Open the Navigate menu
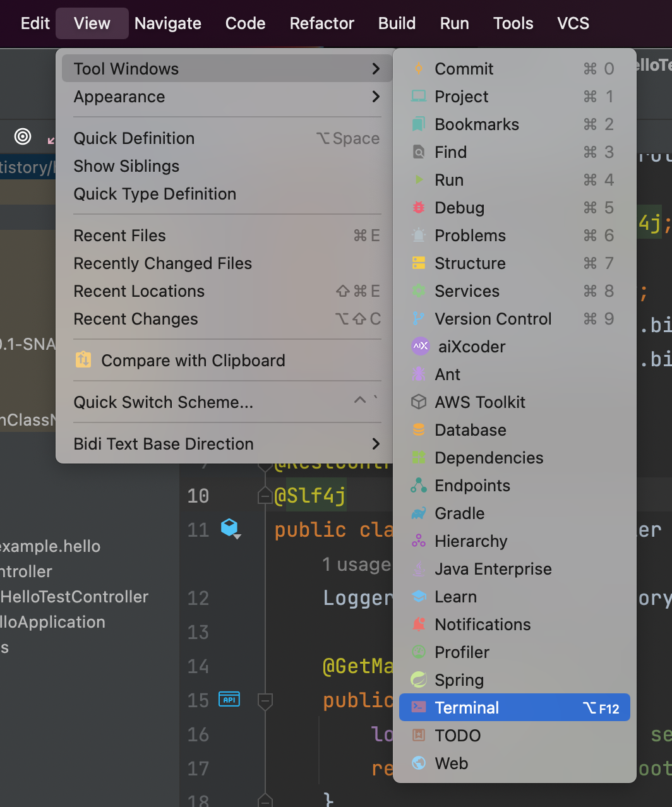The width and height of the screenshot is (672, 807). 168,23
